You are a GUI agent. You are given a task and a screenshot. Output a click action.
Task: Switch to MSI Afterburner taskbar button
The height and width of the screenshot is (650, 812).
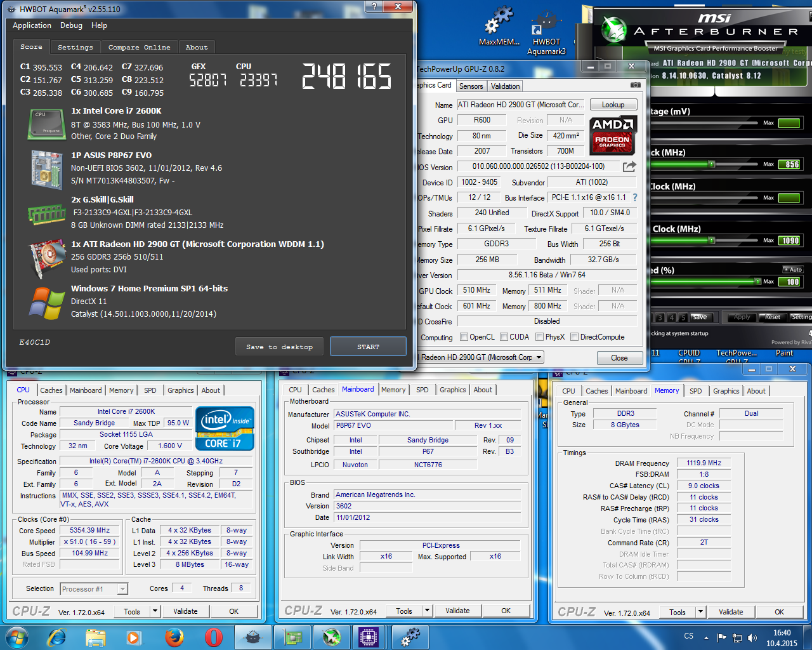pos(332,637)
